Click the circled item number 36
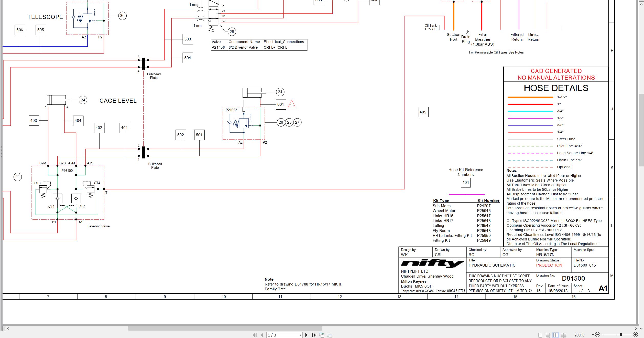Screen dimensions: 644x338 (x=122, y=16)
